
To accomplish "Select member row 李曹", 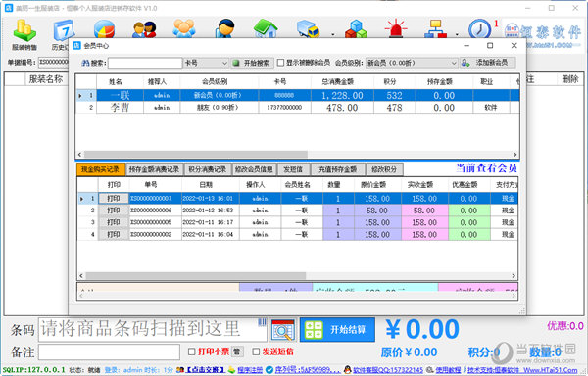I will pyautogui.click(x=297, y=108).
